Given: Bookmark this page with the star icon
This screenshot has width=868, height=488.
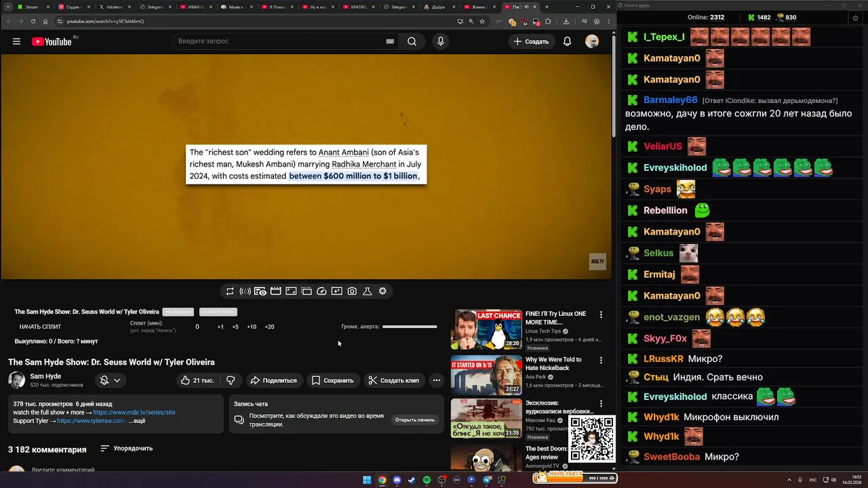Looking at the screenshot, I should pyautogui.click(x=482, y=21).
